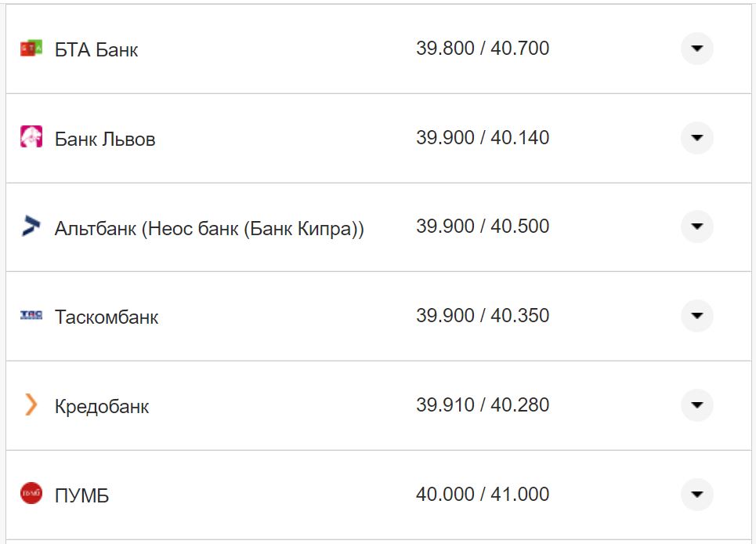The height and width of the screenshot is (544, 756).
Task: Click the 40.000 / 41.000 rate value
Action: (x=483, y=495)
